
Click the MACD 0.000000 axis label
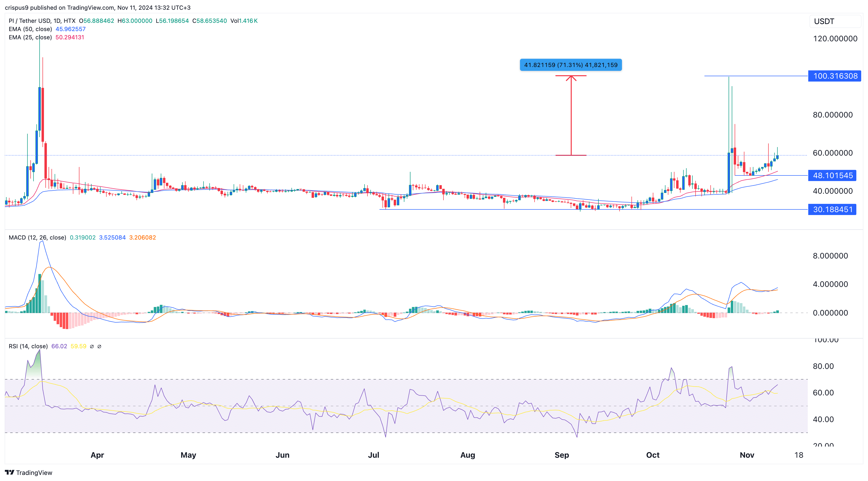pos(830,313)
